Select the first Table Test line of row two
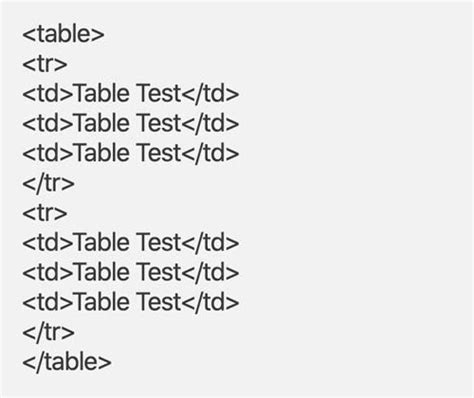Image resolution: width=474 pixels, height=398 pixels. [x=131, y=243]
